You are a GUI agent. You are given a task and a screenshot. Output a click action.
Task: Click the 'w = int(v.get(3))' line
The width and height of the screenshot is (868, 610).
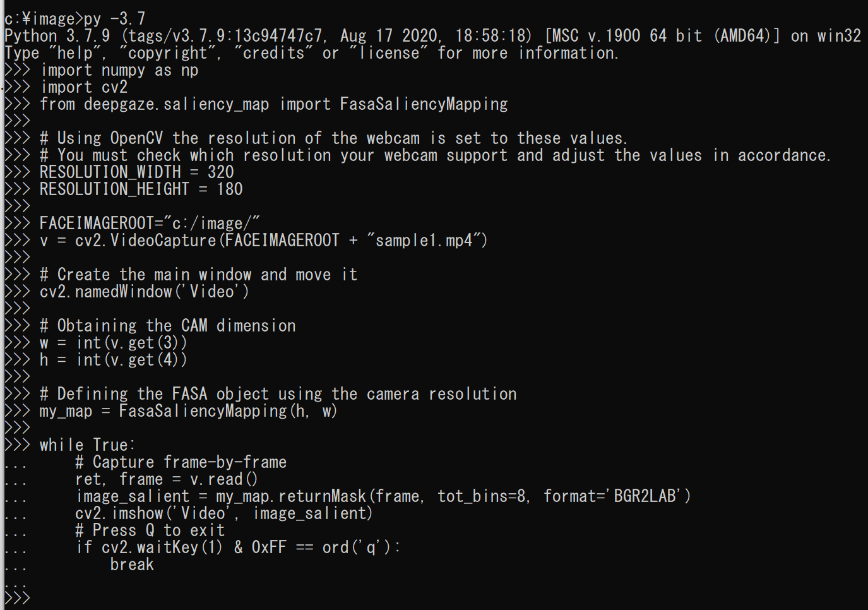click(x=113, y=343)
